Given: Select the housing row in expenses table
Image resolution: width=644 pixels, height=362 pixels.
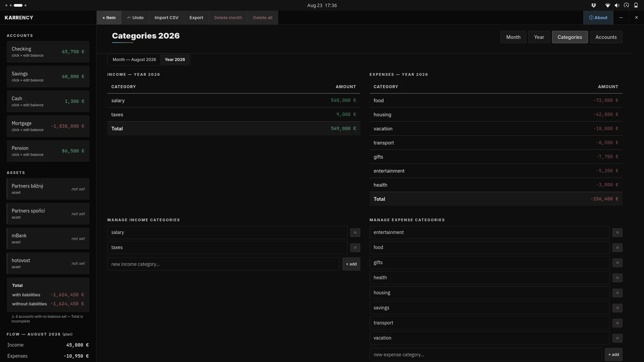Looking at the screenshot, I should pyautogui.click(x=496, y=115).
